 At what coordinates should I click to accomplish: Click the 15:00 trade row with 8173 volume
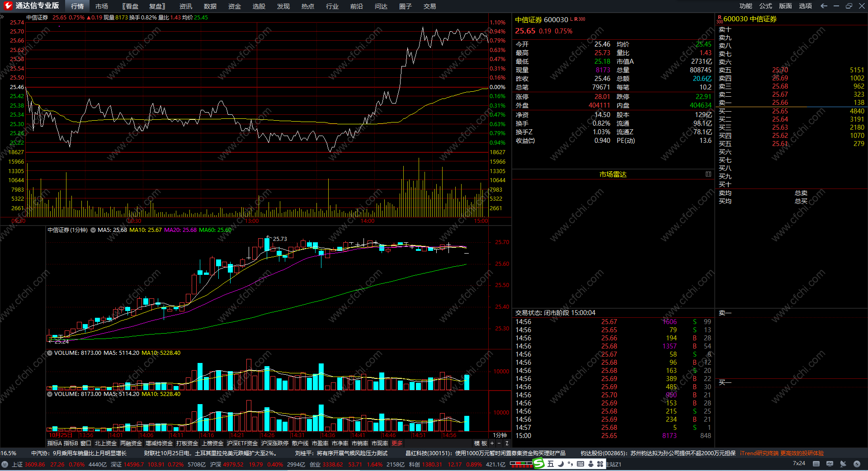click(613, 436)
